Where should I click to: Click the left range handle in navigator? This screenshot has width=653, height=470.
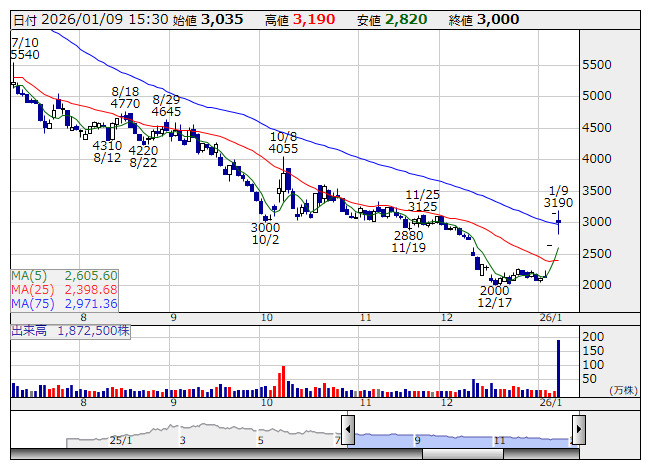tap(347, 428)
